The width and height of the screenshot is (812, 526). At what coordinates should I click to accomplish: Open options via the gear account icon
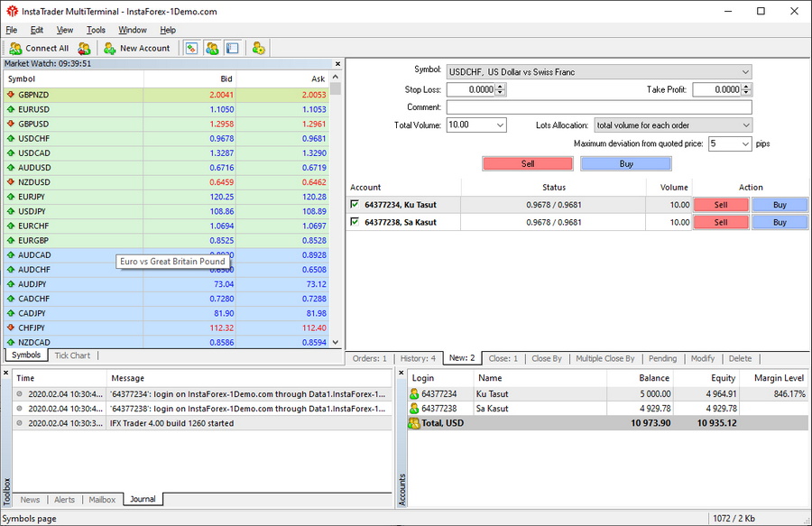tap(259, 48)
